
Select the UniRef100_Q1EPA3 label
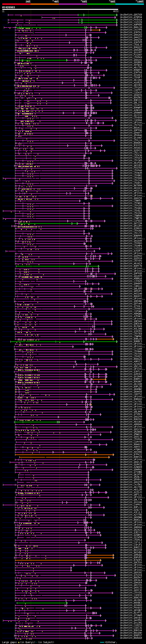coord(131,256)
